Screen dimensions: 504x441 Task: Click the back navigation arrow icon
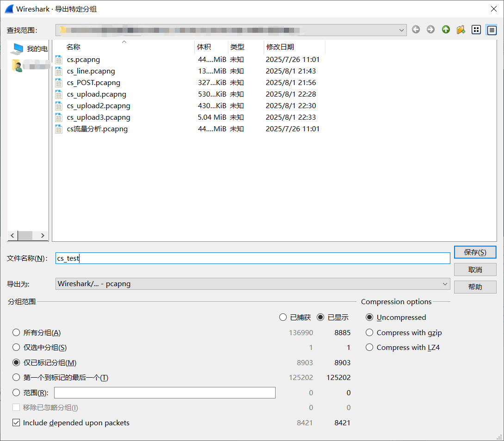click(416, 30)
